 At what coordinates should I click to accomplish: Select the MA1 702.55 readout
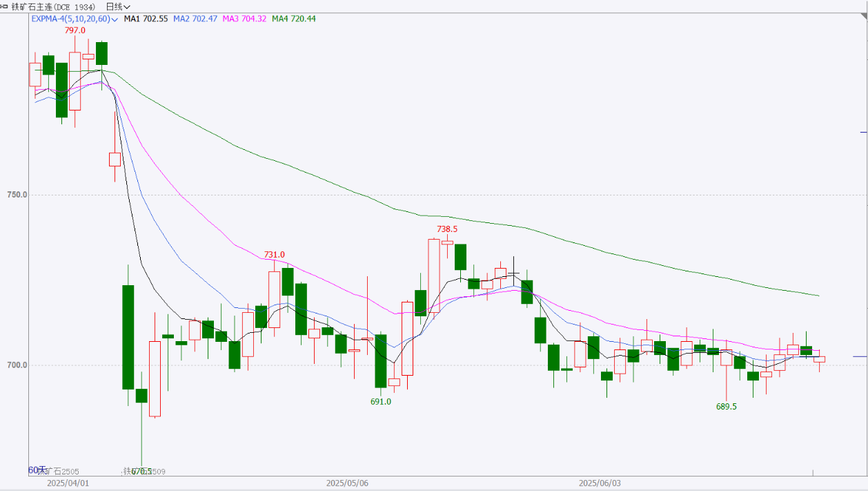(x=146, y=19)
